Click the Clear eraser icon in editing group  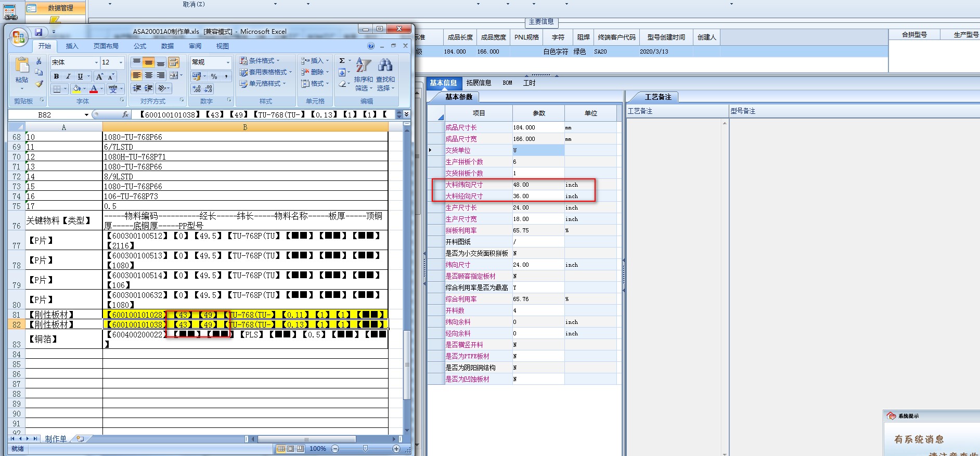pyautogui.click(x=342, y=84)
